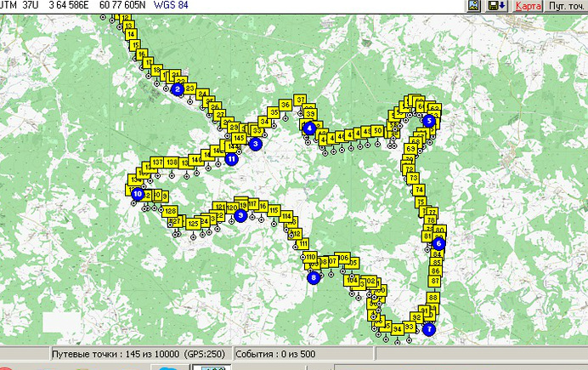Click yellow waypoint flag 74
The height and width of the screenshot is (370, 588).
coord(419,190)
